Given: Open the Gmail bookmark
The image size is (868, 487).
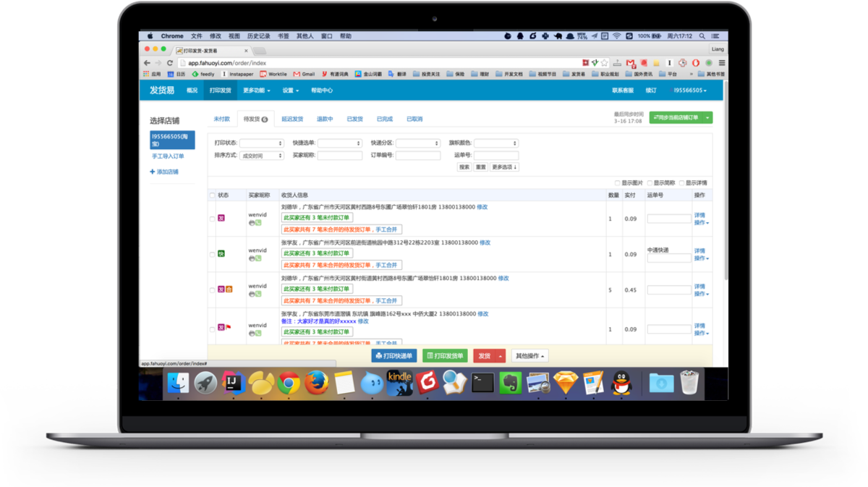Looking at the screenshot, I should 304,74.
